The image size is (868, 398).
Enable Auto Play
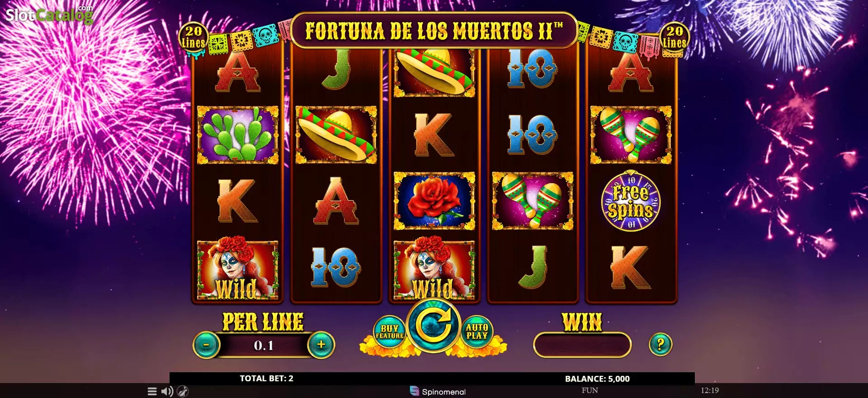pyautogui.click(x=477, y=332)
